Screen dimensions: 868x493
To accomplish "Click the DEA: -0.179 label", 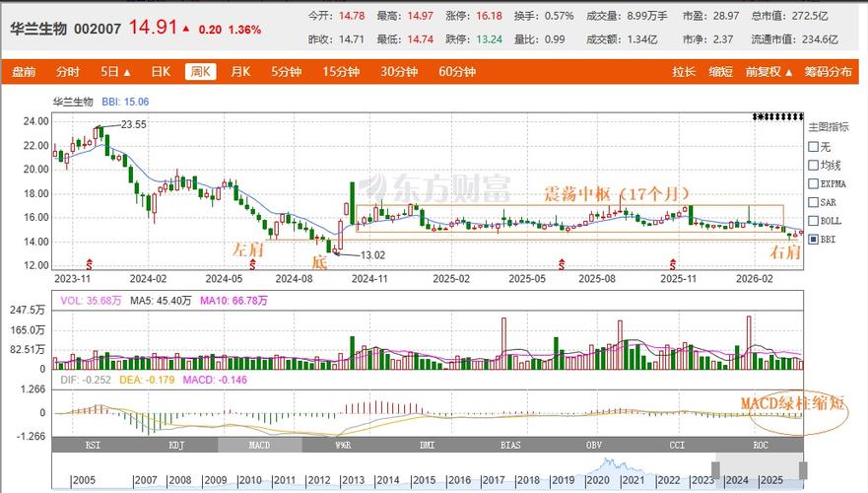I will click(x=147, y=380).
